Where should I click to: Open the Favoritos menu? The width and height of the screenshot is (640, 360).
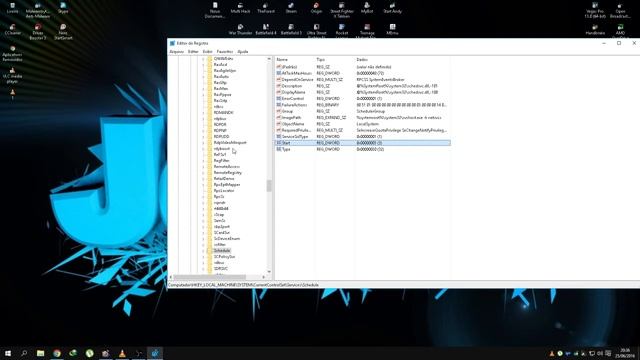pos(224,52)
